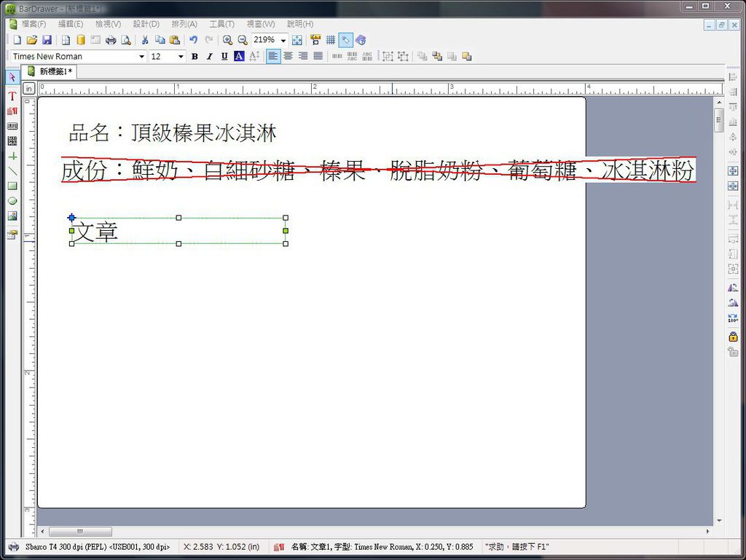746x560 pixels.
Task: Open the 檔案(F) menu
Action: coord(34,24)
